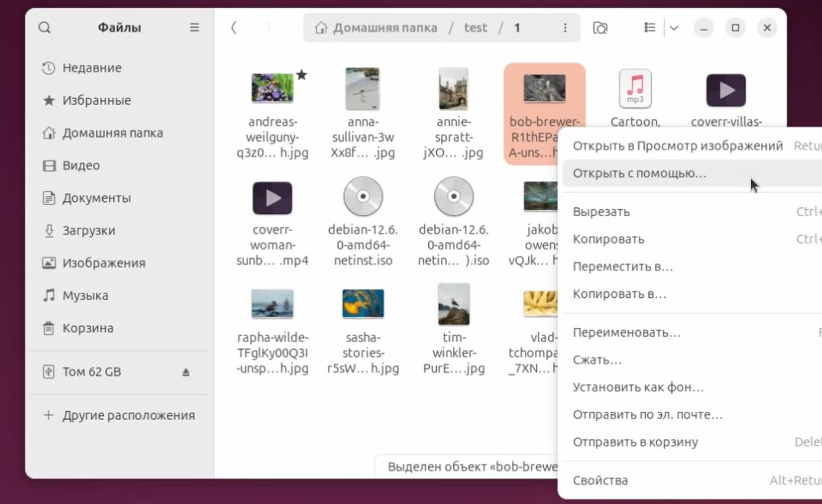
Task: Toggle the star on andreas-weilguny file
Action: (301, 75)
